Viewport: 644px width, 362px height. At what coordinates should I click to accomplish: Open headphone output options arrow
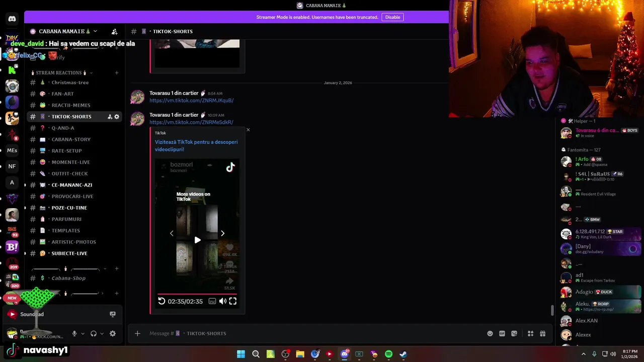(102, 333)
